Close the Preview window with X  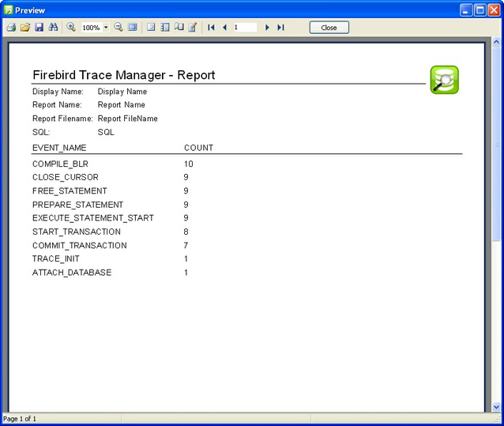494,10
